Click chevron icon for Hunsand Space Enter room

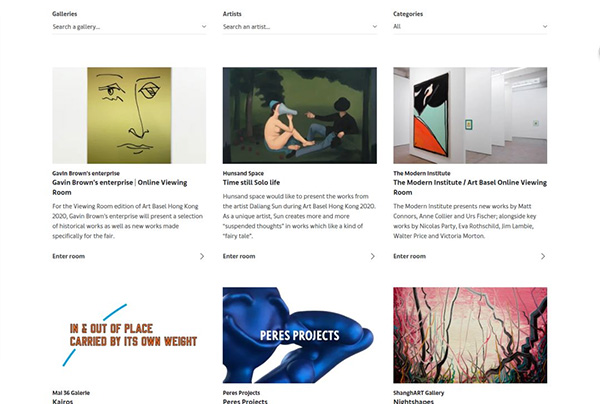click(373, 256)
